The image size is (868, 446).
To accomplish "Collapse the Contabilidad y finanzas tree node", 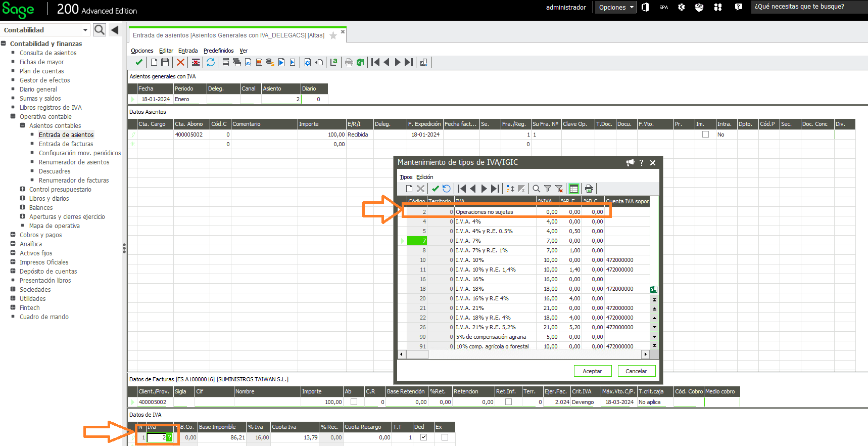I will point(4,43).
